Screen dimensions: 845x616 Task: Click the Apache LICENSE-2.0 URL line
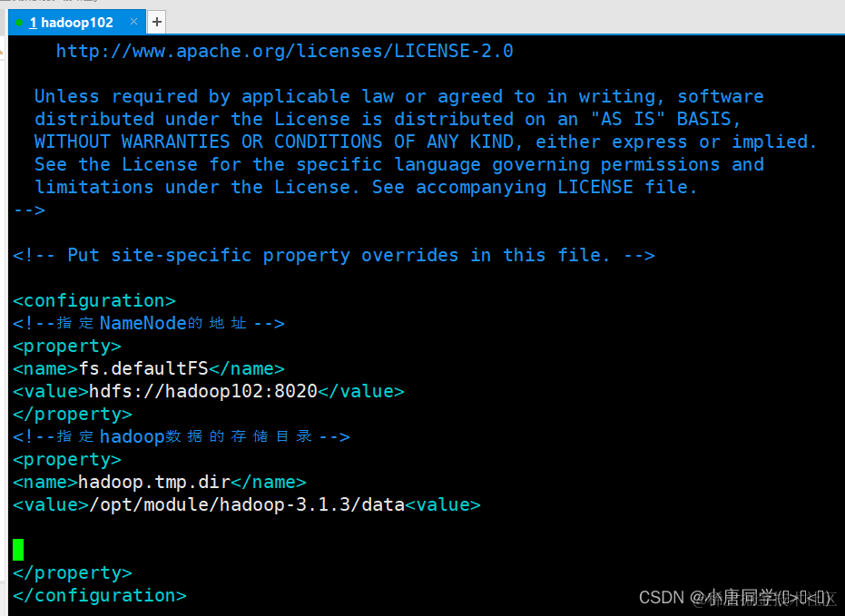tap(285, 51)
